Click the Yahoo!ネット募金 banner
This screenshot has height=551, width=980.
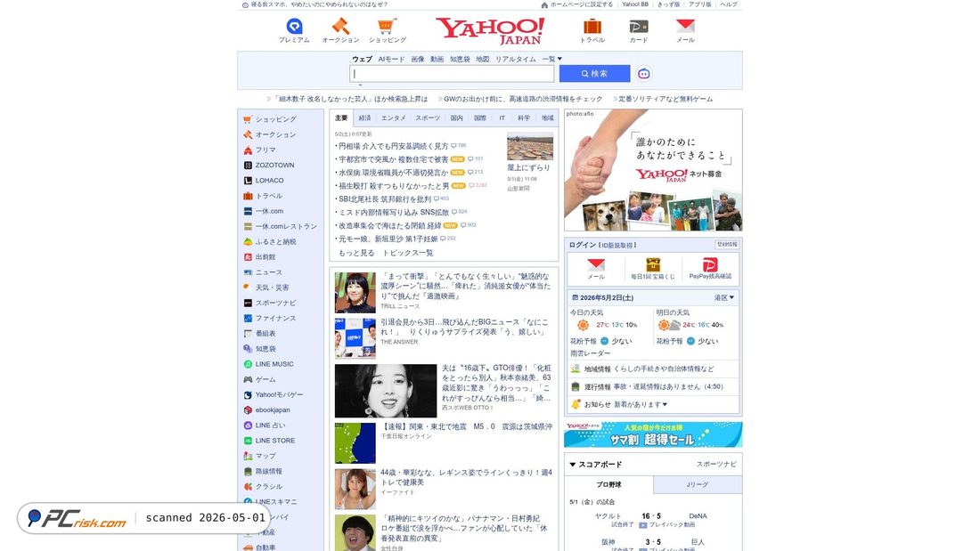(x=653, y=171)
